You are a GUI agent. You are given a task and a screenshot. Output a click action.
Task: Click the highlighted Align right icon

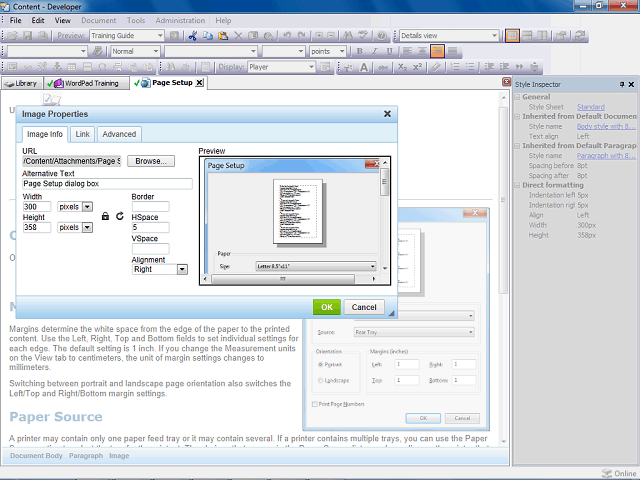(x=437, y=51)
